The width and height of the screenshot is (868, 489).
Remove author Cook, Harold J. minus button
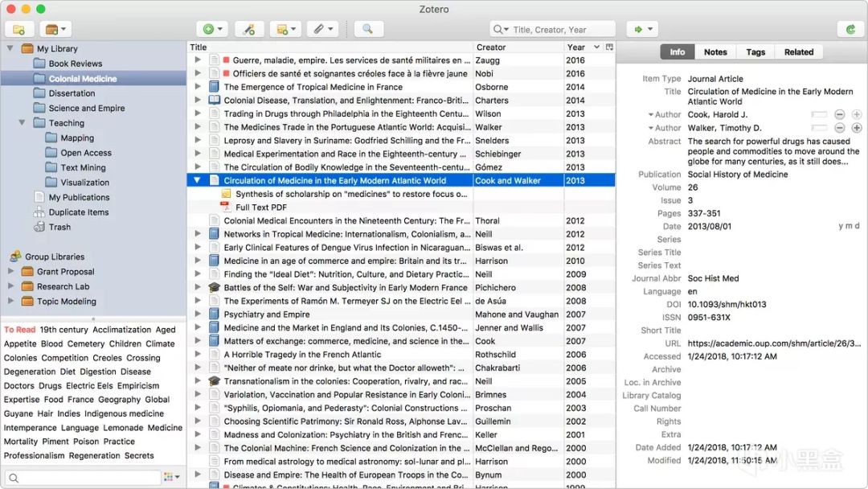pyautogui.click(x=839, y=115)
